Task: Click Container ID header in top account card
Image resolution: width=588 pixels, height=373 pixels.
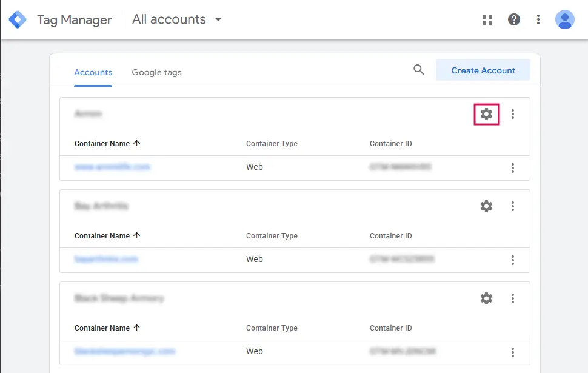Action: tap(390, 143)
